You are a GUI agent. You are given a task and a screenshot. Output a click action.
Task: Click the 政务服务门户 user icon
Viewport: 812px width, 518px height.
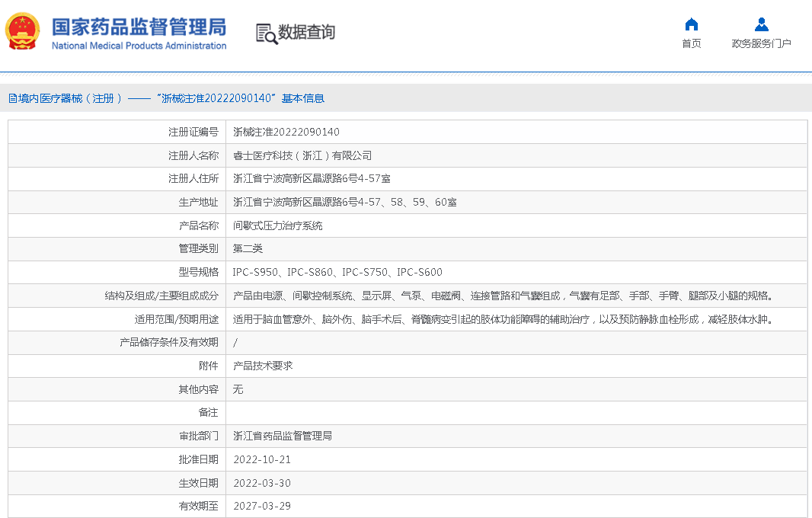click(761, 24)
